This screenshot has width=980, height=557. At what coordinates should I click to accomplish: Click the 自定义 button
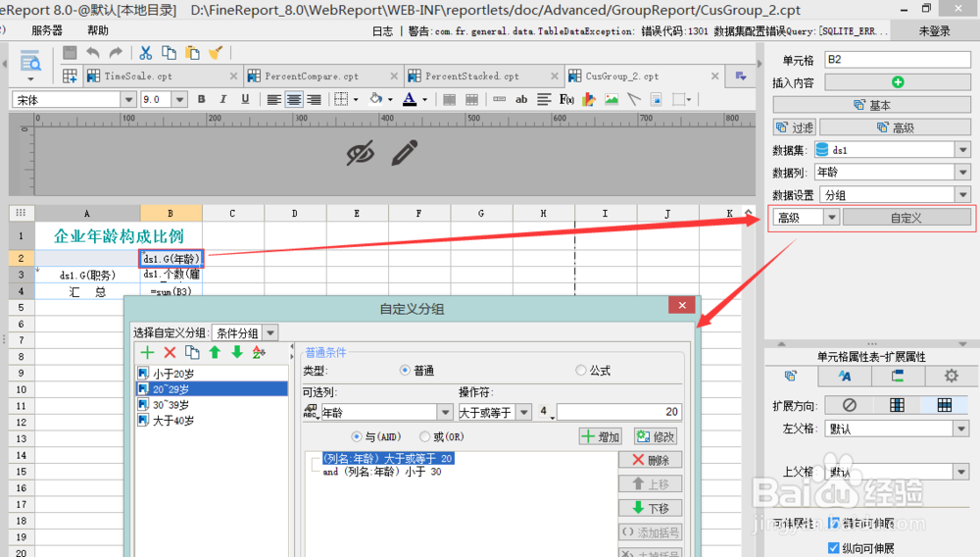[906, 218]
